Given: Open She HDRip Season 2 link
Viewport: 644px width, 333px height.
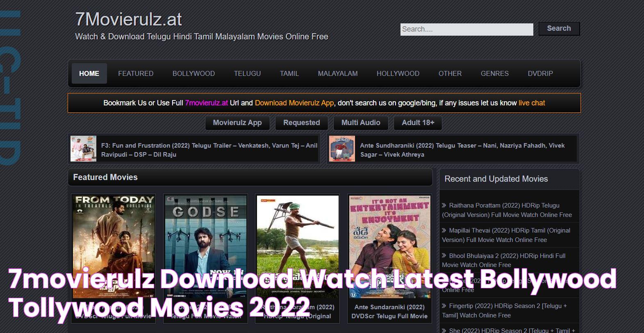Looking at the screenshot, I should (508, 330).
